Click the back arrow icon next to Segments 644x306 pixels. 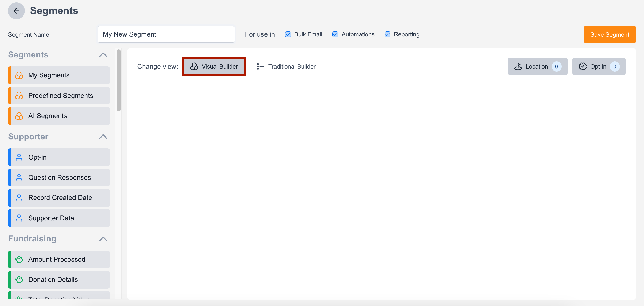coord(16,11)
